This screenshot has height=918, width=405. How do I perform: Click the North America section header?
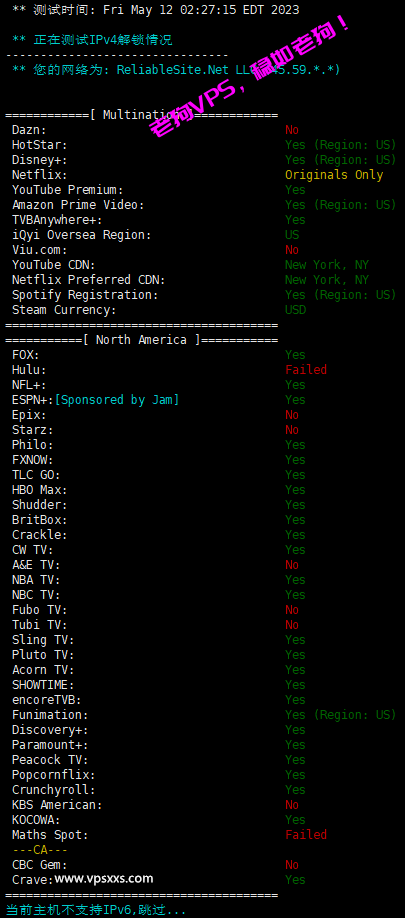[x=141, y=340]
